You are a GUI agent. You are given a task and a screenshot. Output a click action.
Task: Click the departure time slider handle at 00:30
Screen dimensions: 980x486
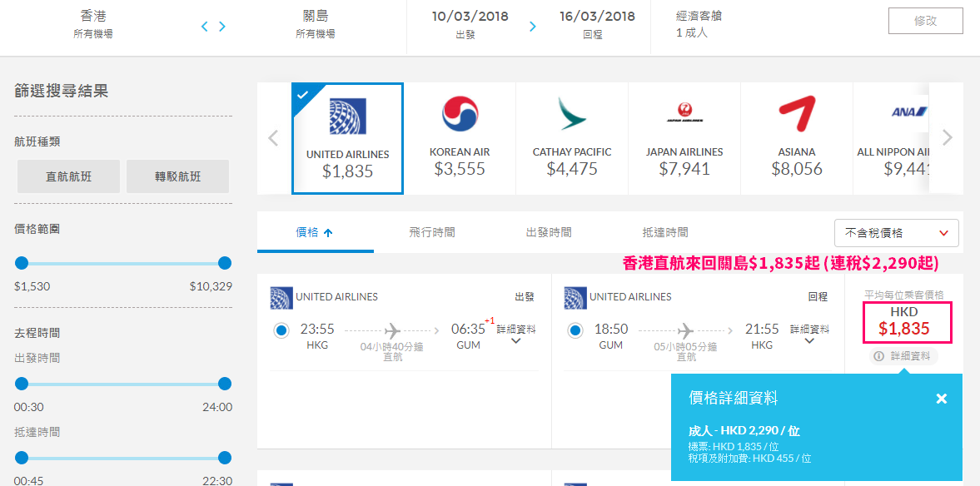(22, 384)
